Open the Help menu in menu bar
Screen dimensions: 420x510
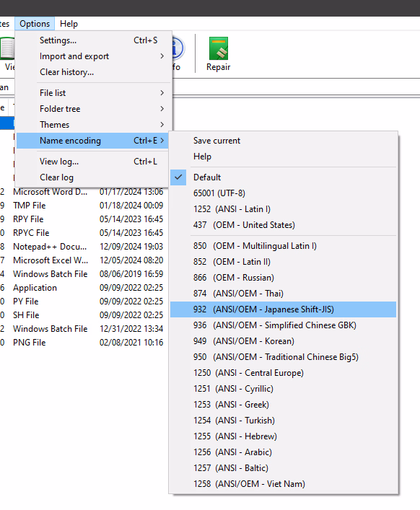pyautogui.click(x=69, y=24)
